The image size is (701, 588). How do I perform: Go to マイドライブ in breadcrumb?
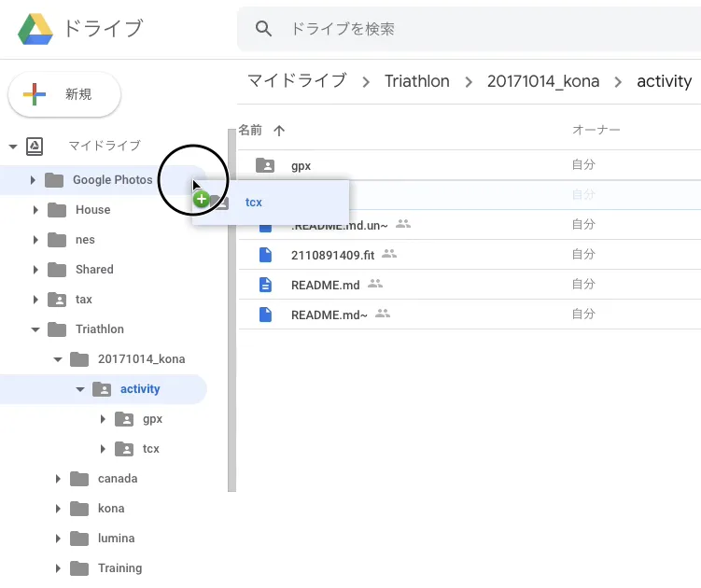(296, 81)
